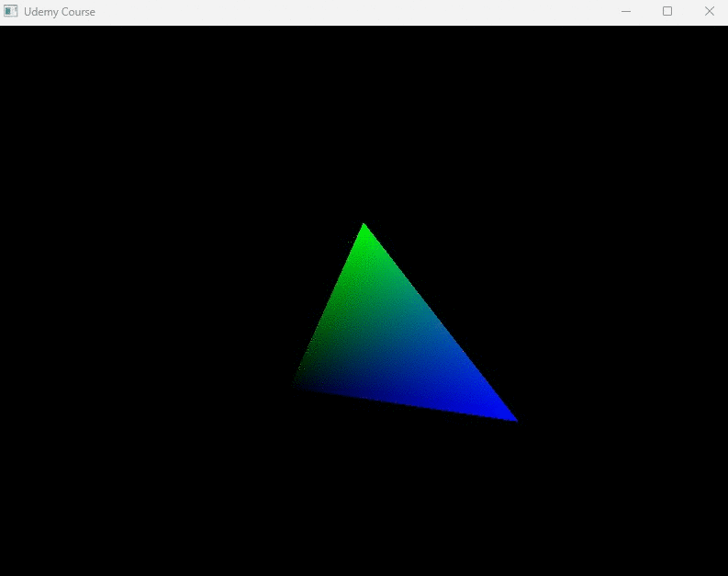Click the center of the gradient triangle

392,344
